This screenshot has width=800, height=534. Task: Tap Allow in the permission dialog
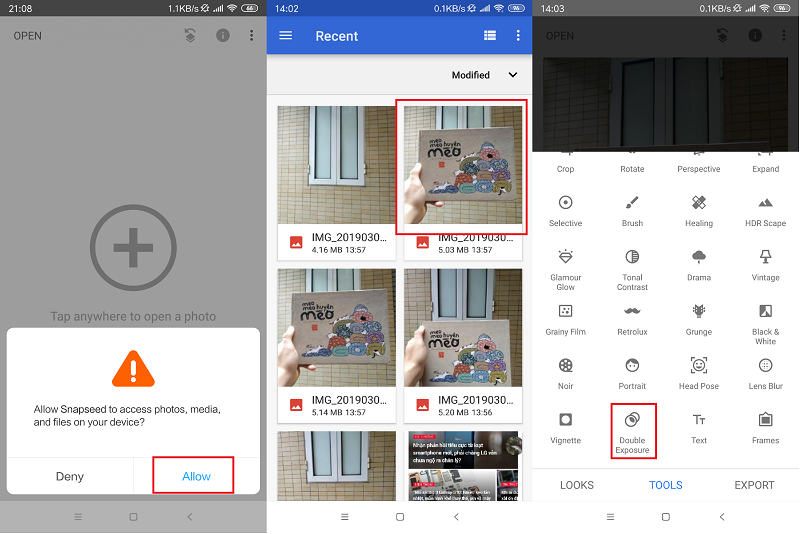[x=196, y=476]
